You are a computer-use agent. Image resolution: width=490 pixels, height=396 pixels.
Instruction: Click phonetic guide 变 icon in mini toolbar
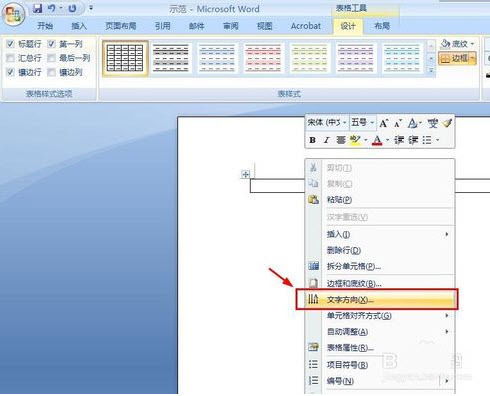433,123
